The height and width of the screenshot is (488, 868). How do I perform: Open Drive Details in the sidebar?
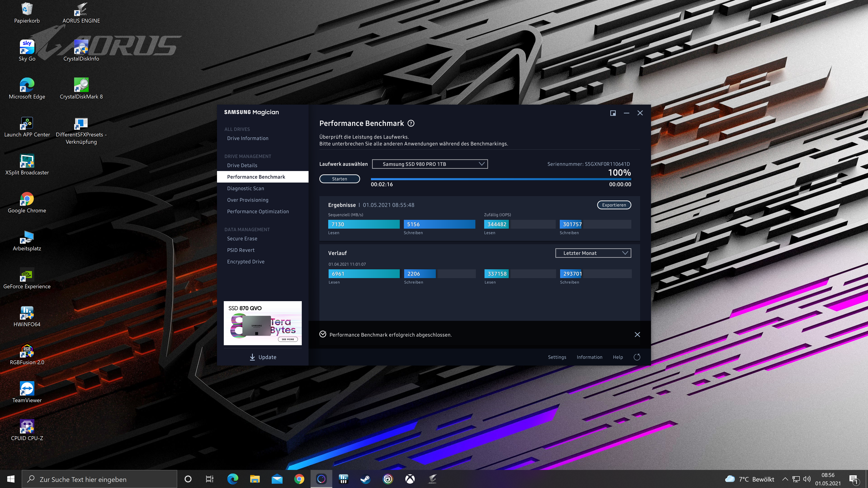click(x=242, y=165)
